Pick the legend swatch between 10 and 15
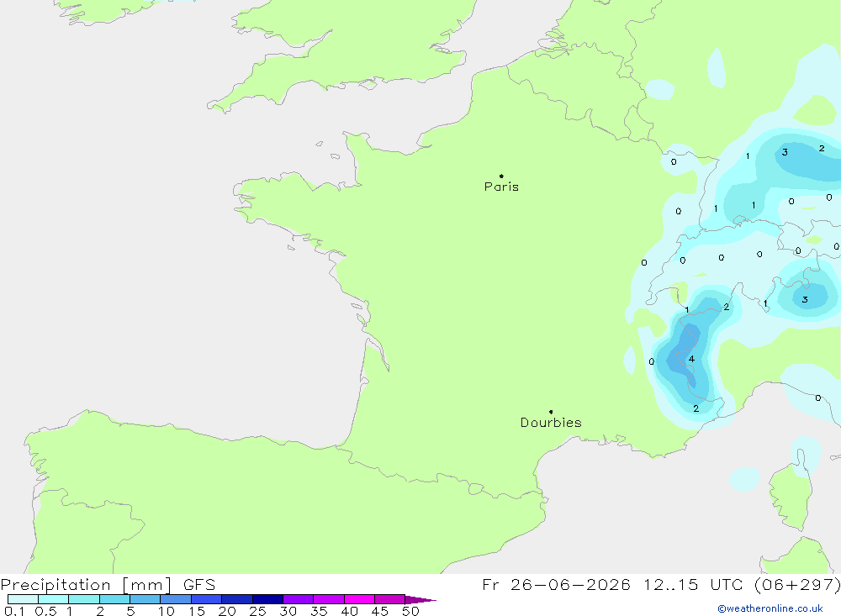The height and width of the screenshot is (616, 841). point(176,599)
